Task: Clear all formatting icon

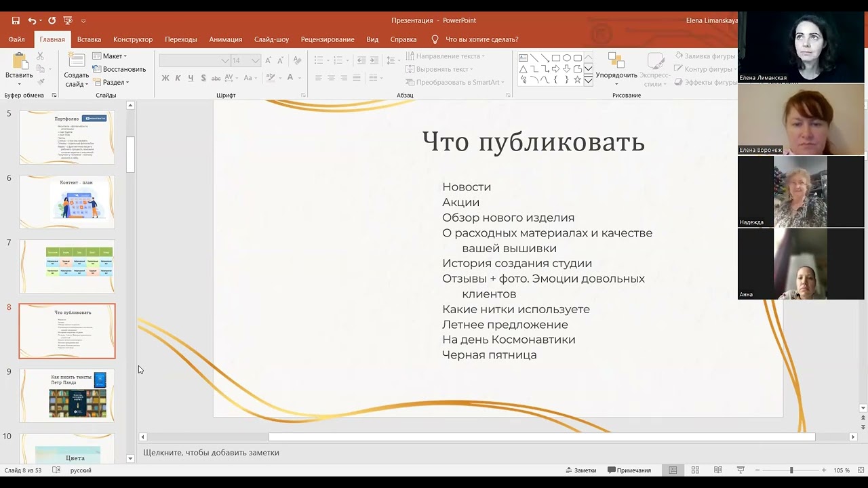Action: (296, 60)
